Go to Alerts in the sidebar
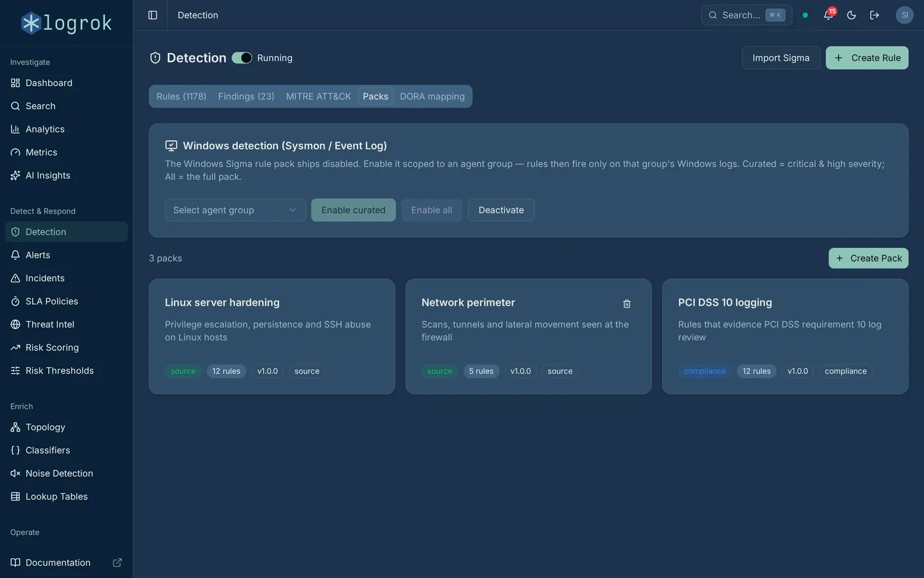 (x=66, y=255)
